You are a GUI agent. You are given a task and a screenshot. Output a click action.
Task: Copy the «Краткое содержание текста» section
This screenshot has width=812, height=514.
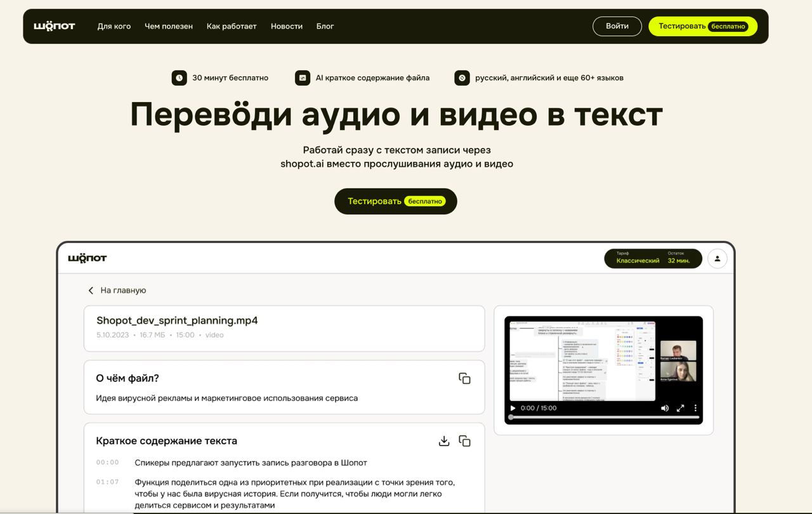point(466,440)
